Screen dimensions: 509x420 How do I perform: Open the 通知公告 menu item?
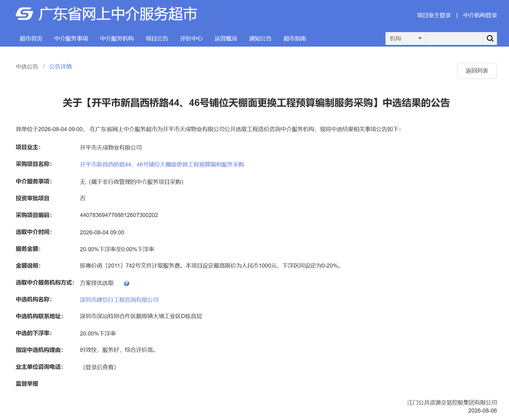pyautogui.click(x=260, y=39)
